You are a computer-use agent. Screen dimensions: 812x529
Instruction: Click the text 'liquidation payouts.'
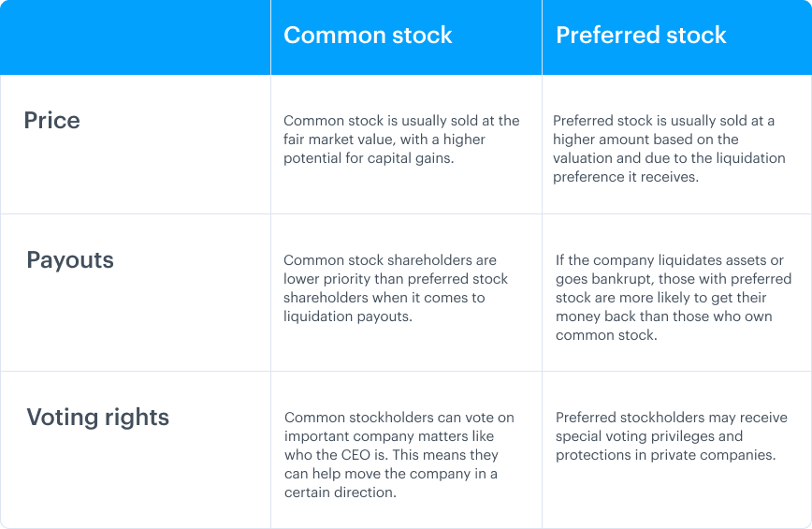point(347,316)
